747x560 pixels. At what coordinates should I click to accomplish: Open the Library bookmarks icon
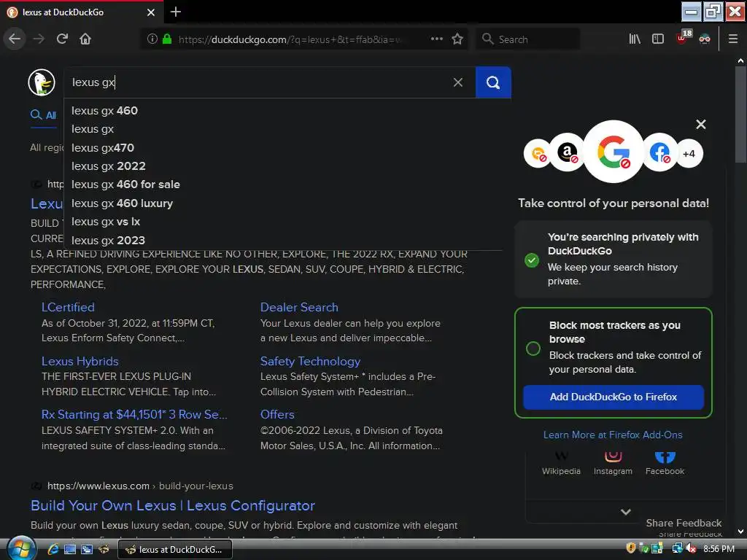click(x=635, y=39)
